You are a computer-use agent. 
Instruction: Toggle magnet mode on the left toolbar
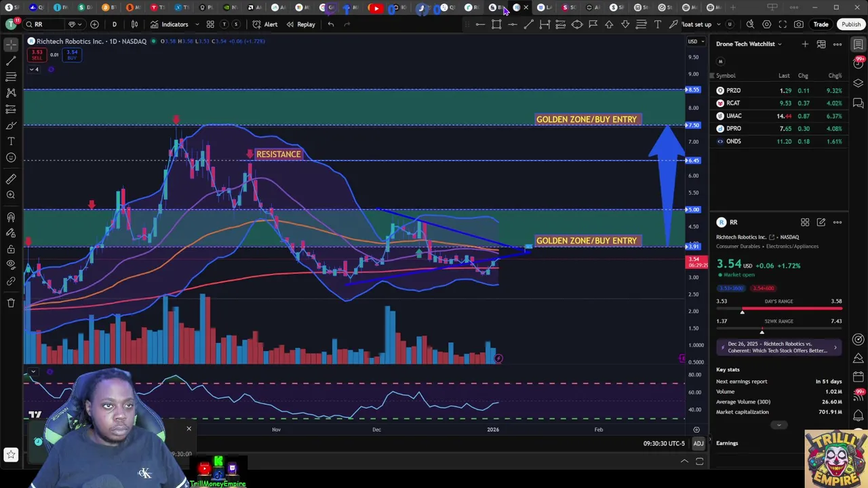click(x=11, y=218)
